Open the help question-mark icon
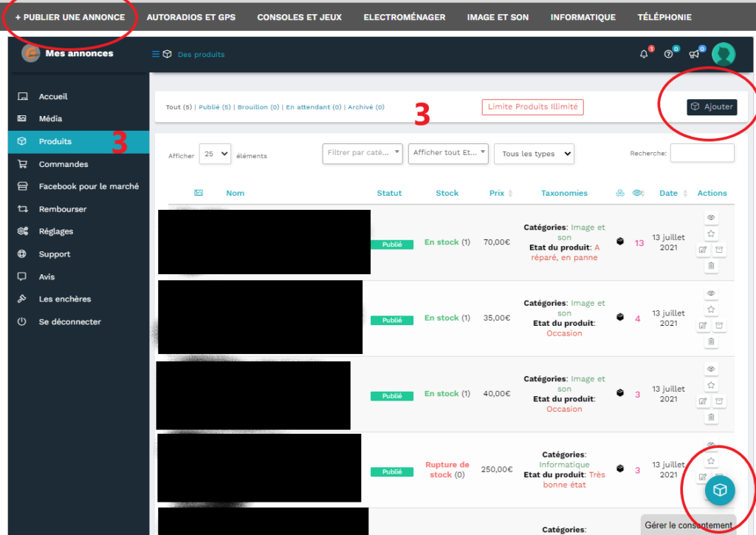This screenshot has width=756, height=535. 668,54
